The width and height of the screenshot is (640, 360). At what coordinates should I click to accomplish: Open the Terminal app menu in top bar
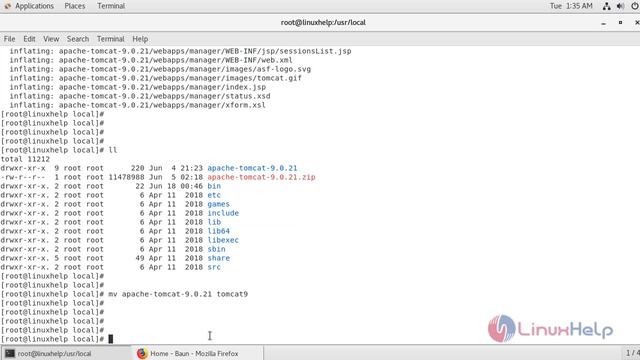tap(111, 6)
